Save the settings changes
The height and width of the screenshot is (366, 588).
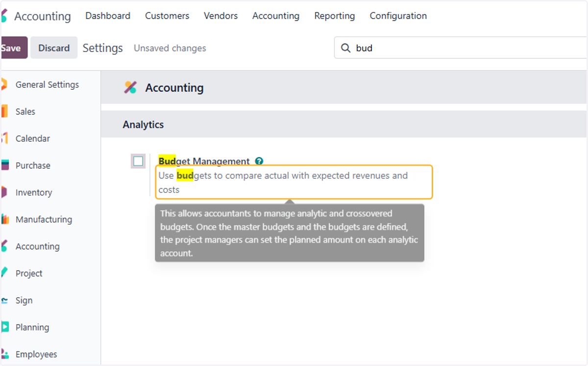tap(14, 48)
